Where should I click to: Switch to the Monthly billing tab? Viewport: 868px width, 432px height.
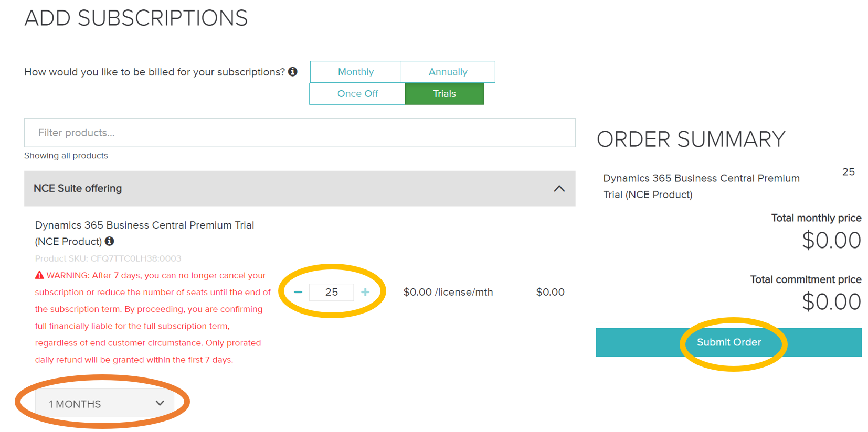356,71
